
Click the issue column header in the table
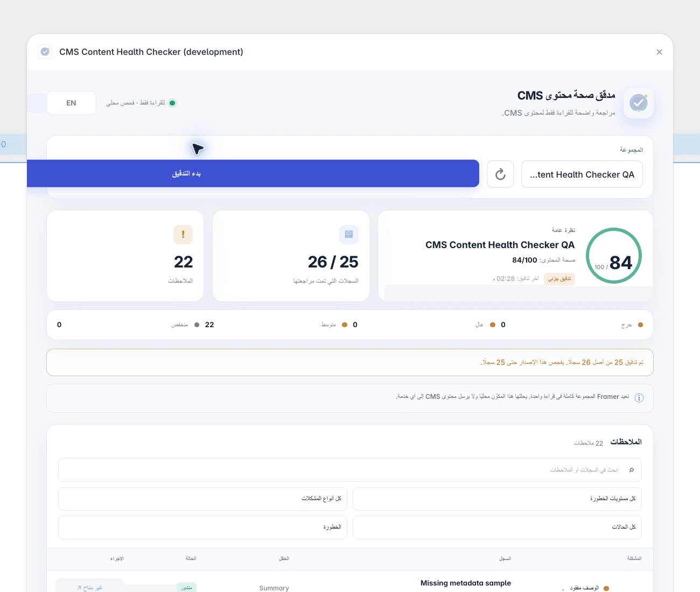[634, 558]
